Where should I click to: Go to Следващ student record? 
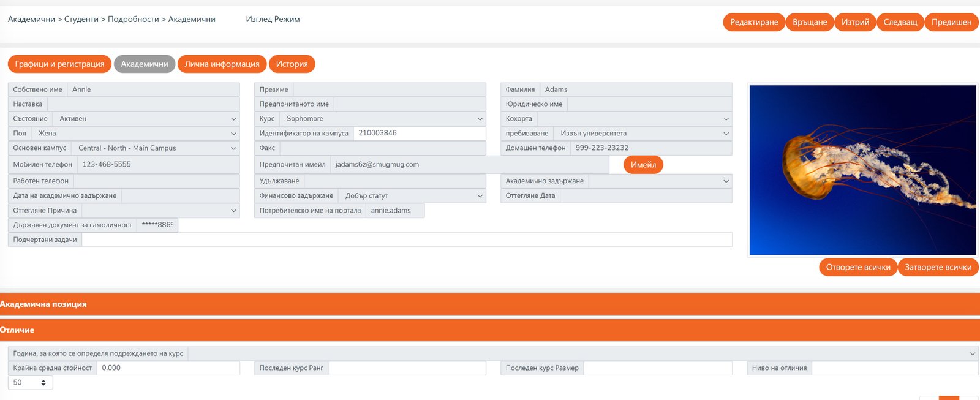(x=900, y=22)
